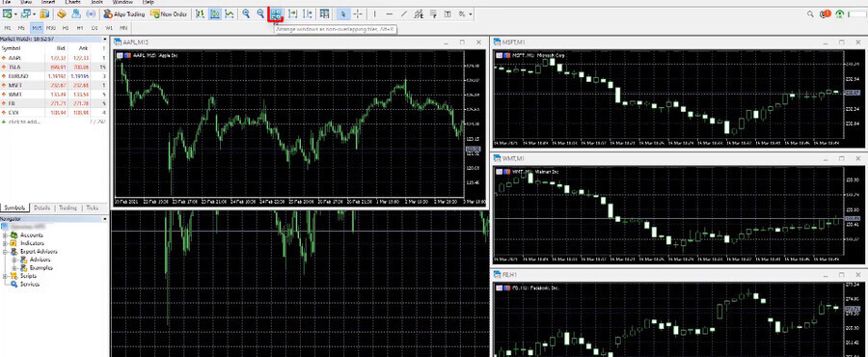Switch timeframe to M30
This screenshot has width=868, height=357.
[x=51, y=28]
